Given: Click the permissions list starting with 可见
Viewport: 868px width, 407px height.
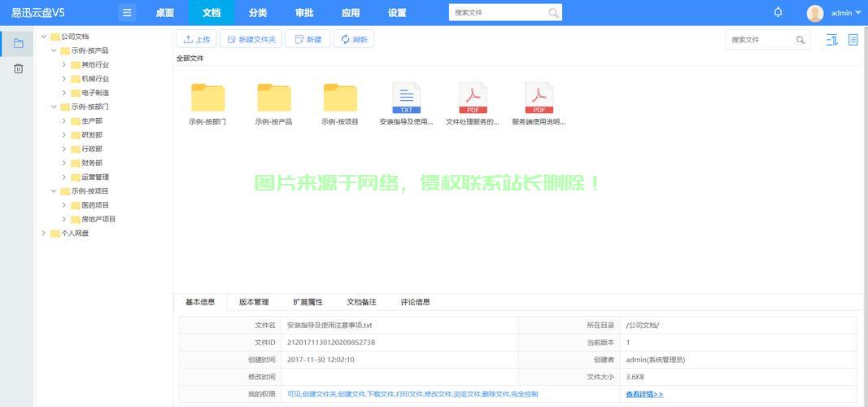Looking at the screenshot, I should 412,394.
